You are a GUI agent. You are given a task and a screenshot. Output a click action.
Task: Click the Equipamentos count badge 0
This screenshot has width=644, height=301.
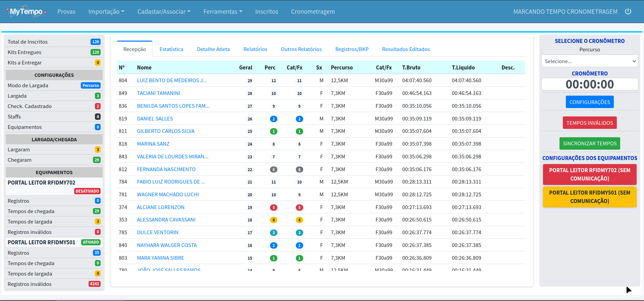point(98,127)
